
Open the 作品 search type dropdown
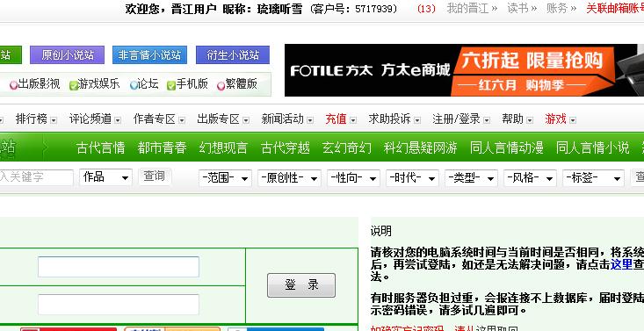pyautogui.click(x=105, y=177)
